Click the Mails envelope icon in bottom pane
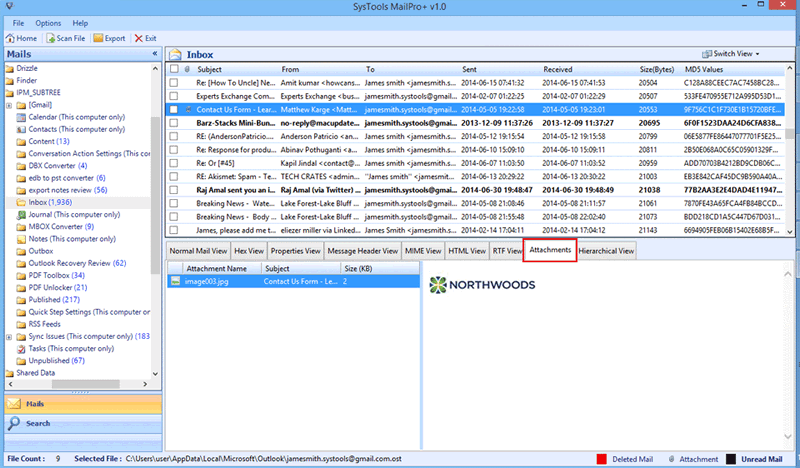This screenshot has height=468, width=800. [14, 404]
